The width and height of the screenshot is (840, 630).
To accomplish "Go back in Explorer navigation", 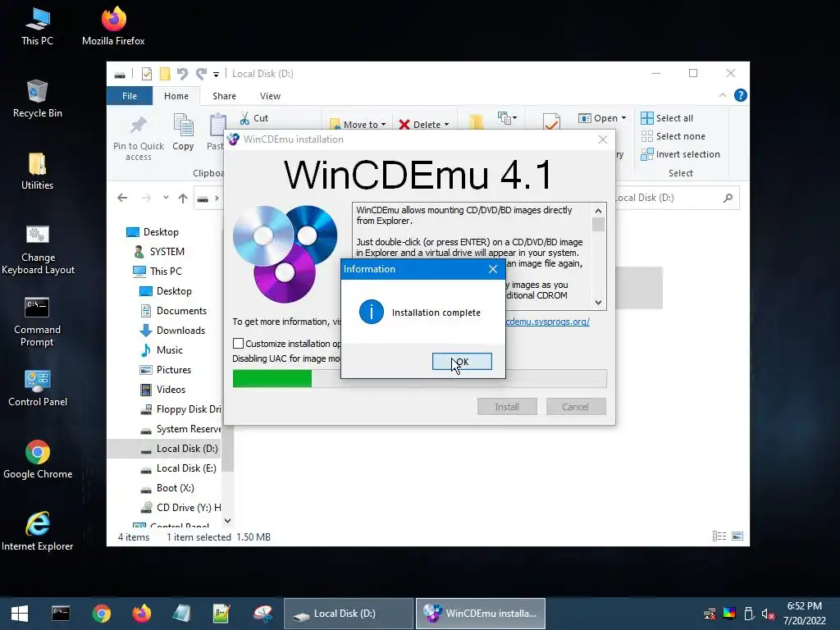I will point(123,199).
